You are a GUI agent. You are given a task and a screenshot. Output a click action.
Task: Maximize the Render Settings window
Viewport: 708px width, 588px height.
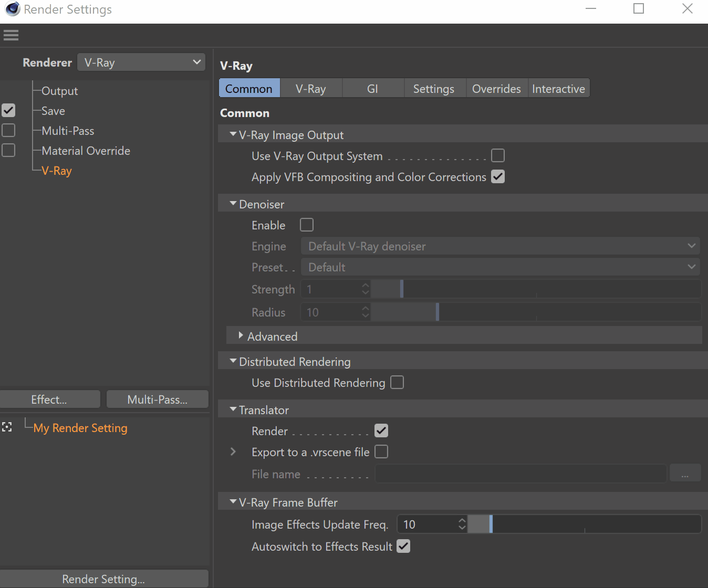[x=639, y=8]
